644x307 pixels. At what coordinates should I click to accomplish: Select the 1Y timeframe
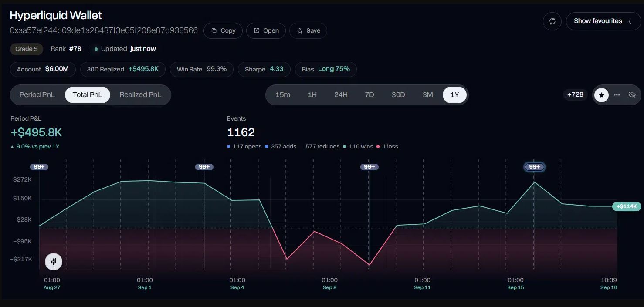[454, 94]
